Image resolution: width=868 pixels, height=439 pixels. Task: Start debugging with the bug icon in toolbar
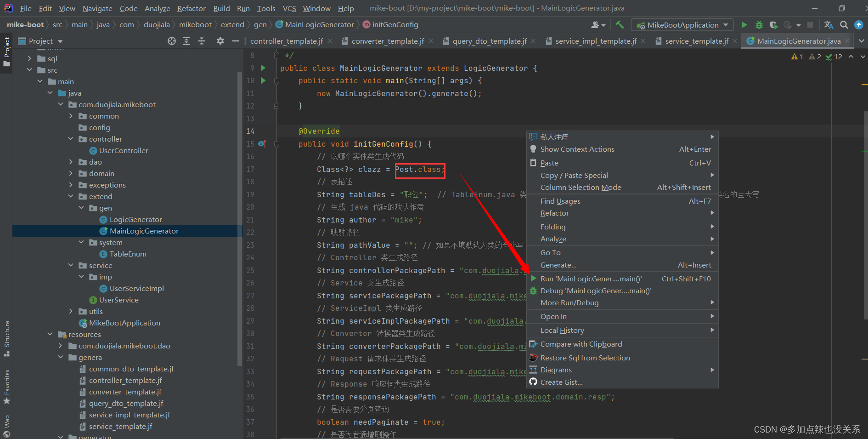[759, 25]
